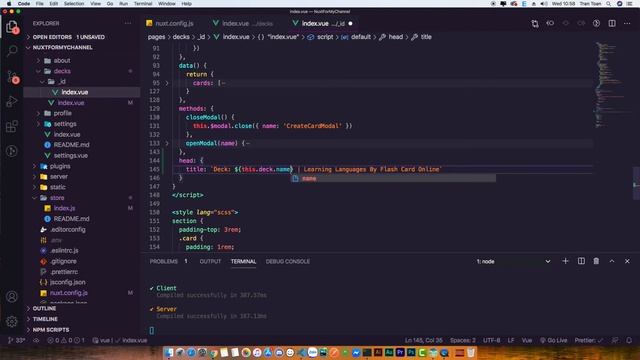The image size is (640, 360).
Task: Open editor More Actions ellipsis
Action: [627, 24]
